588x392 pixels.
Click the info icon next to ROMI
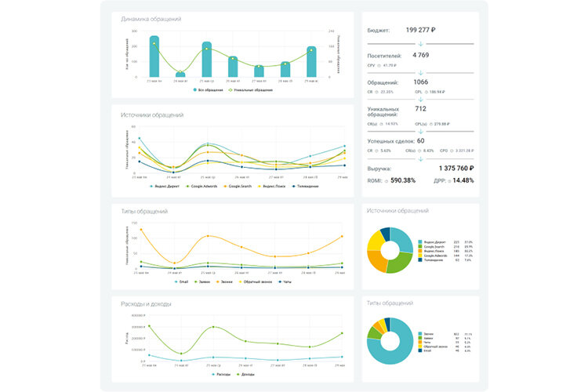[387, 181]
